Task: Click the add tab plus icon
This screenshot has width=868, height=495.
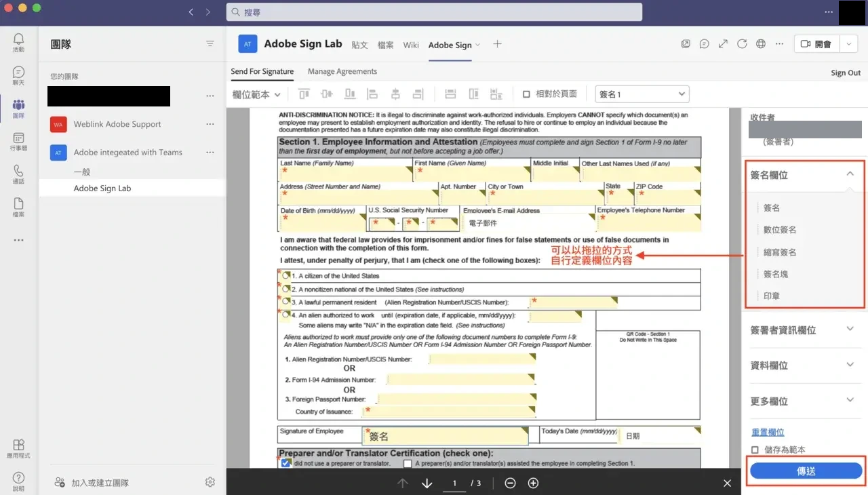Action: click(x=497, y=44)
